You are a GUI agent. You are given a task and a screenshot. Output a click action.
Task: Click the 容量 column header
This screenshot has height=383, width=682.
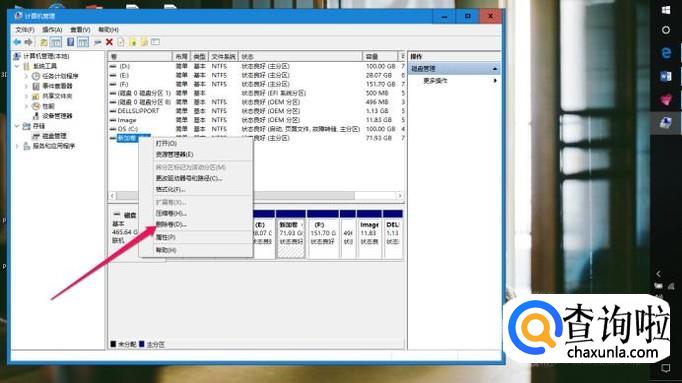tap(380, 57)
